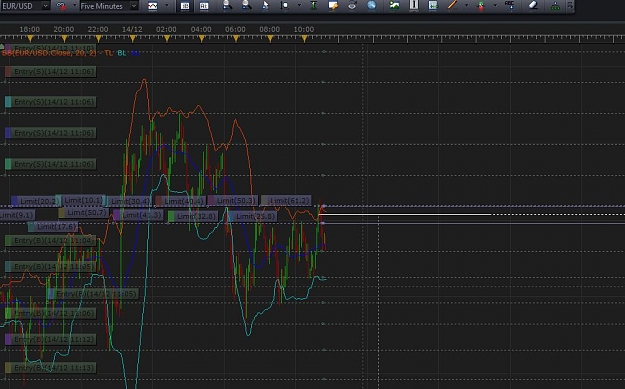Select the ABC text label tool
The image size is (625, 389).
(x=509, y=5)
